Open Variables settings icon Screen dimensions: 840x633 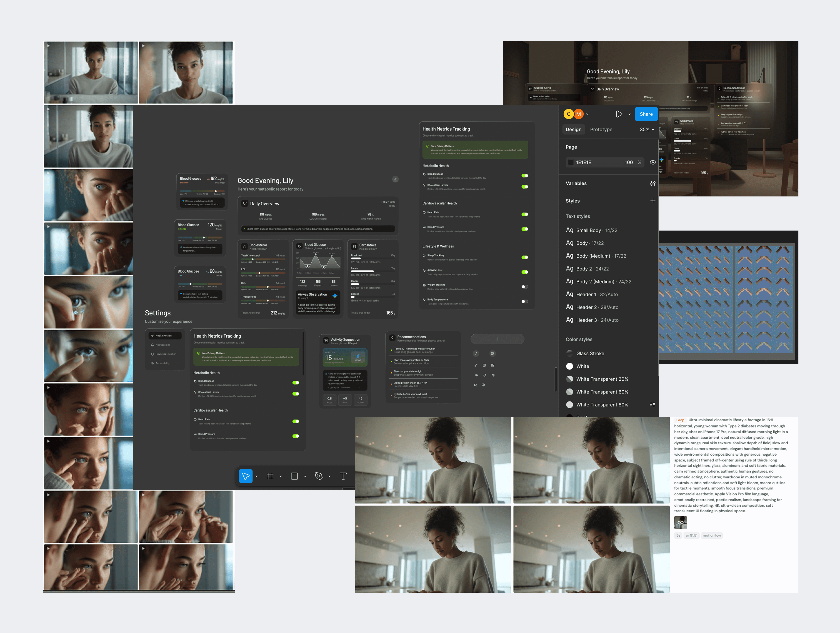point(652,183)
